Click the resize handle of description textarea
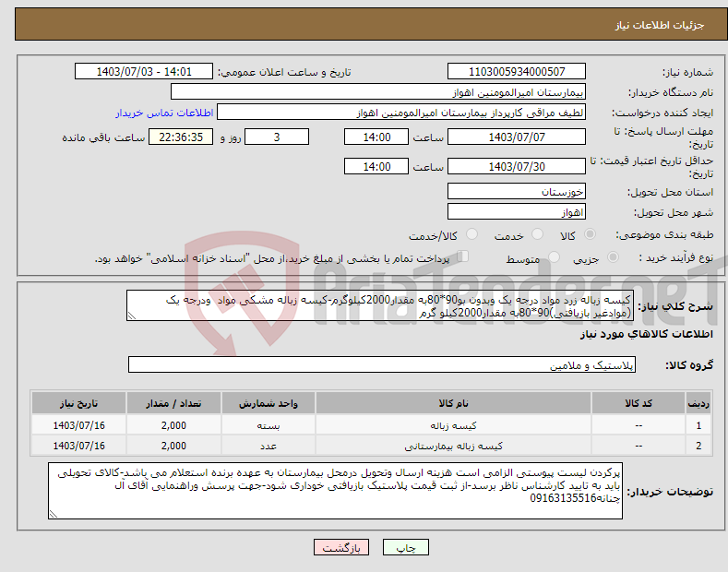 132,316
